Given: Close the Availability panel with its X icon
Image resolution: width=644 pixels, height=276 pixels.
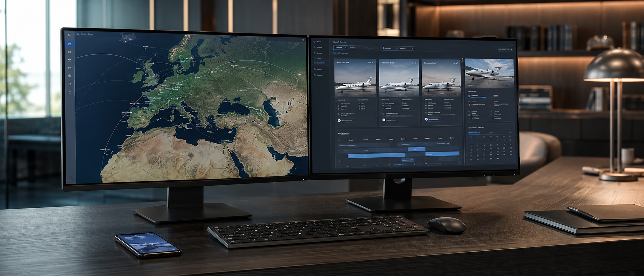Looking at the screenshot, I should pos(458,132).
